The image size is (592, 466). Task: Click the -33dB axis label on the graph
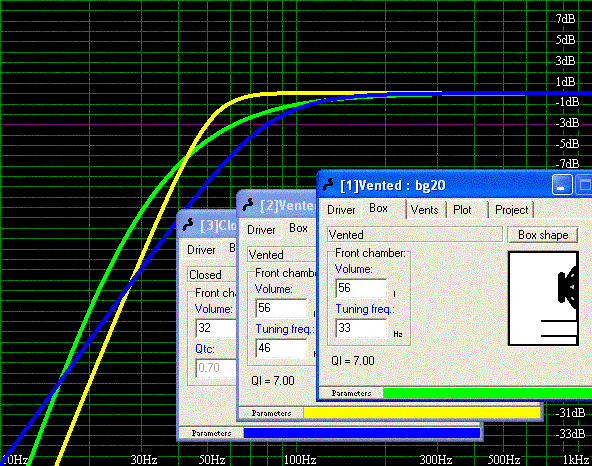click(570, 433)
